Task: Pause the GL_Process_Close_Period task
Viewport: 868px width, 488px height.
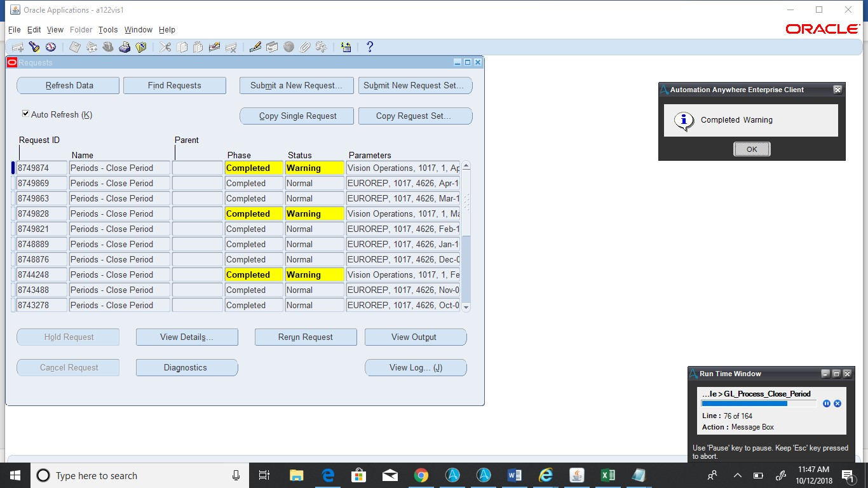Action: tap(826, 403)
